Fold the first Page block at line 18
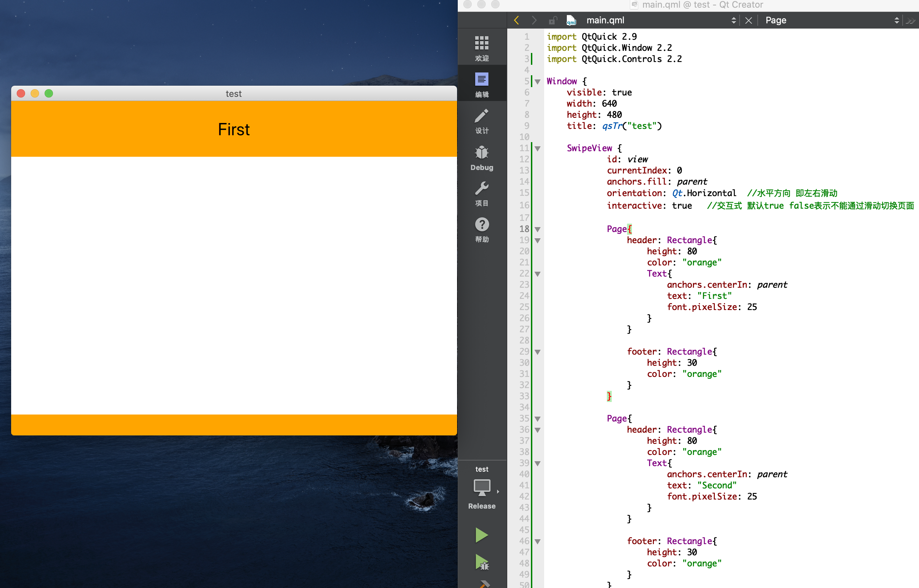Screen dimensions: 919x588 coord(538,229)
